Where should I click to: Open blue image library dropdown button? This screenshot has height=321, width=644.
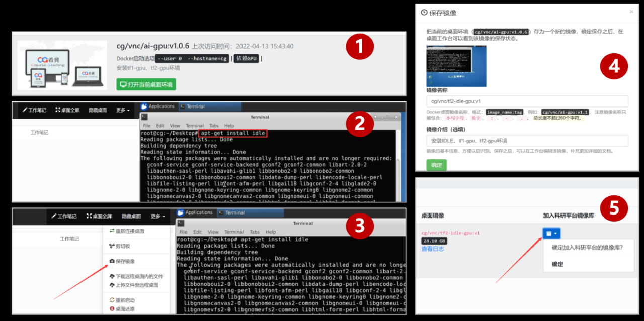(x=551, y=233)
